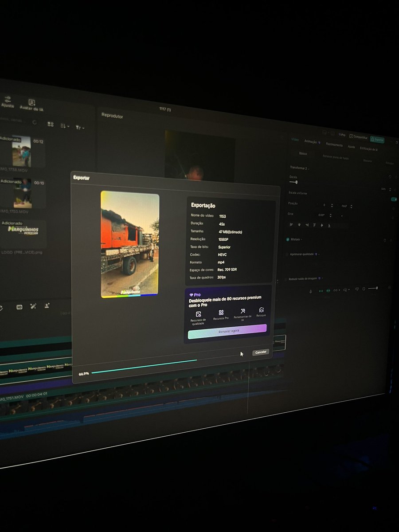This screenshot has width=399, height=532.
Task: Open the link clips dropdown above timeline
Action: click(x=337, y=290)
